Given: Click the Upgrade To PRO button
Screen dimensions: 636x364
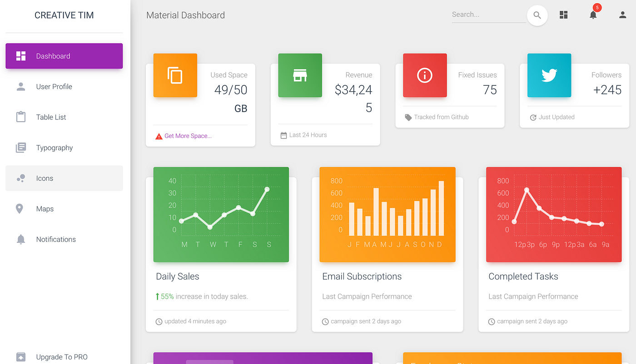Looking at the screenshot, I should point(61,357).
